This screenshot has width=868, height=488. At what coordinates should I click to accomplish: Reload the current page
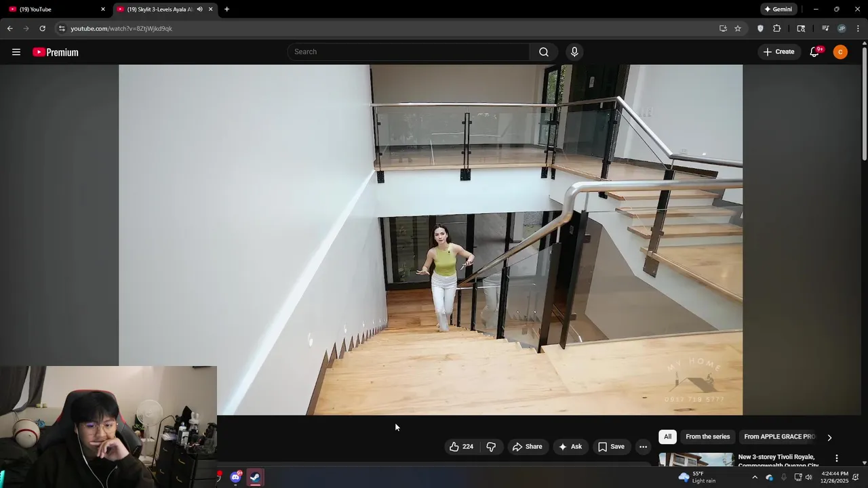[42, 28]
